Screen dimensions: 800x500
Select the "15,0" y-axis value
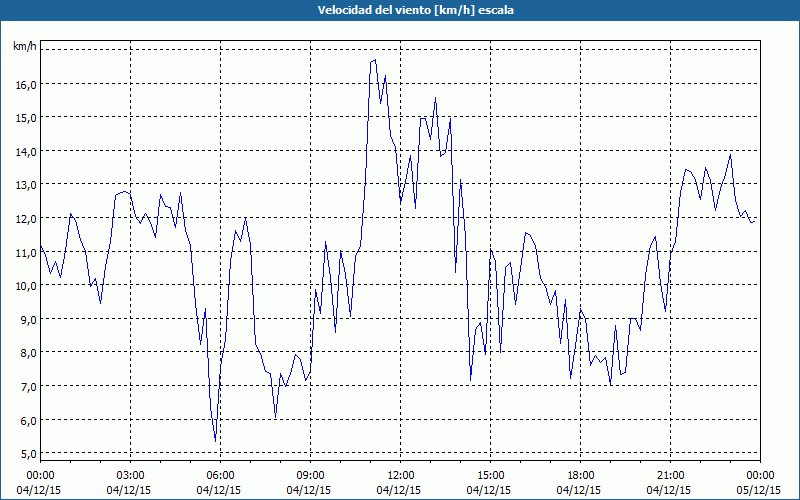26,118
